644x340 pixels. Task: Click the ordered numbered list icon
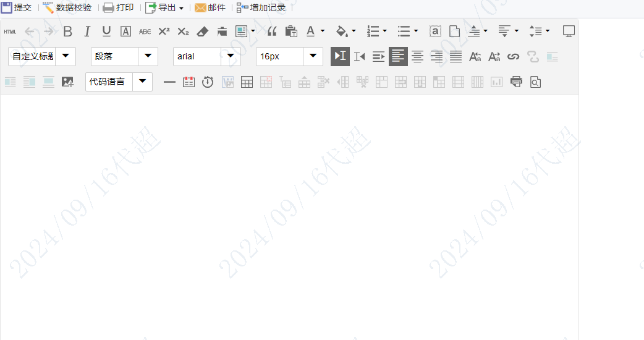click(x=373, y=32)
